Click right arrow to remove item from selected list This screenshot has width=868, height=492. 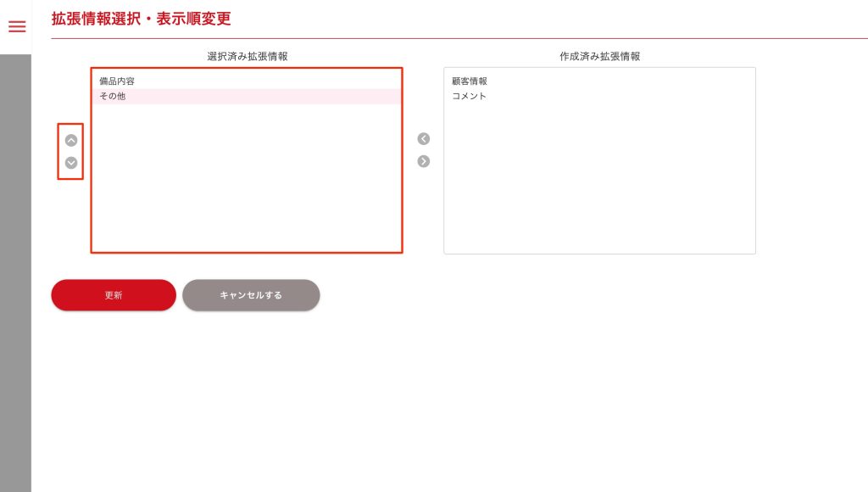pos(424,161)
